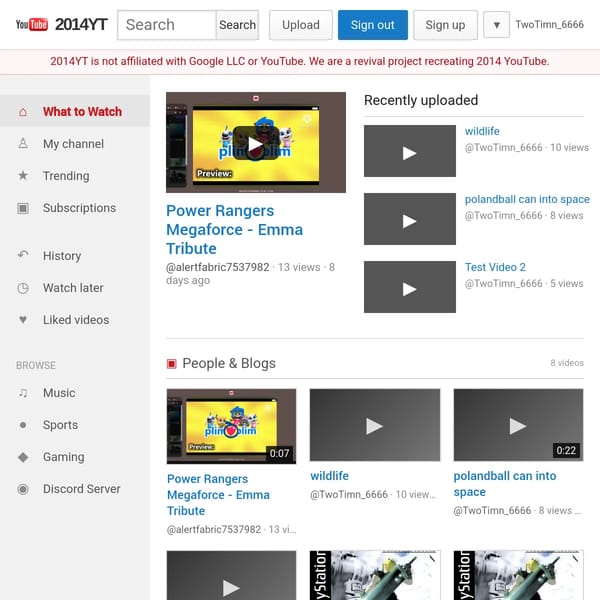Open TwoTimn_6666 username in header

click(x=549, y=24)
